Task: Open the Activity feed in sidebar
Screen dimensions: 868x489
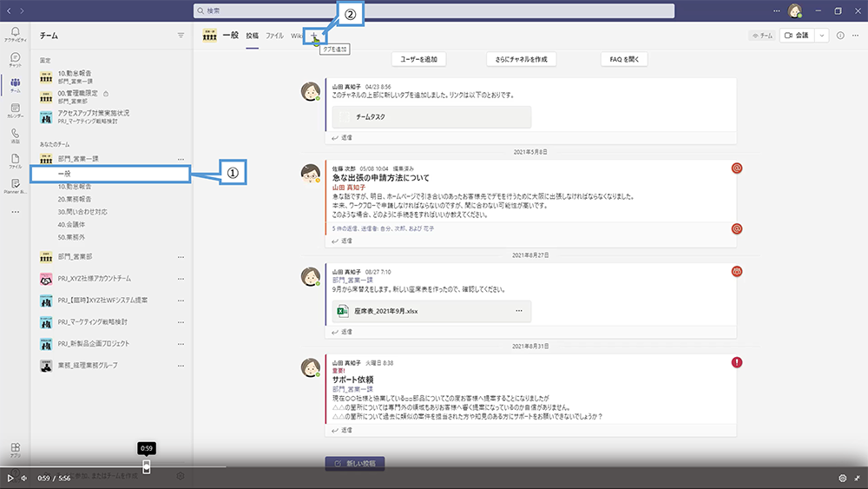Action: (x=16, y=34)
